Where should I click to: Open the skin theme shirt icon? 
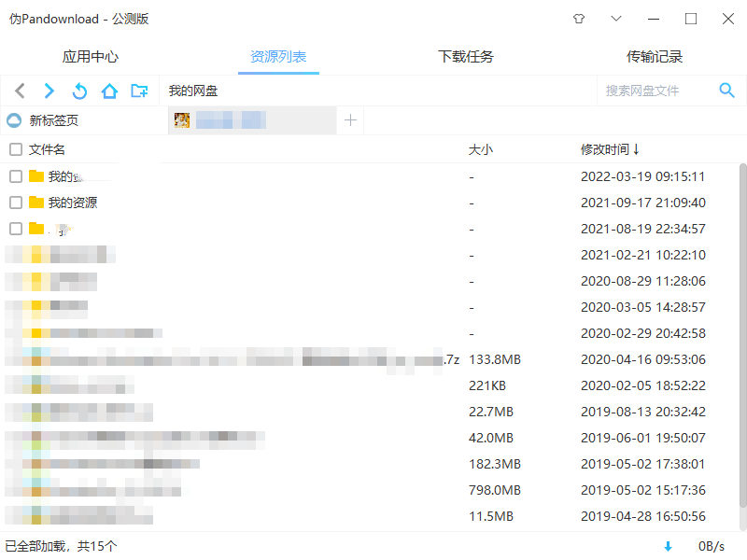point(578,19)
